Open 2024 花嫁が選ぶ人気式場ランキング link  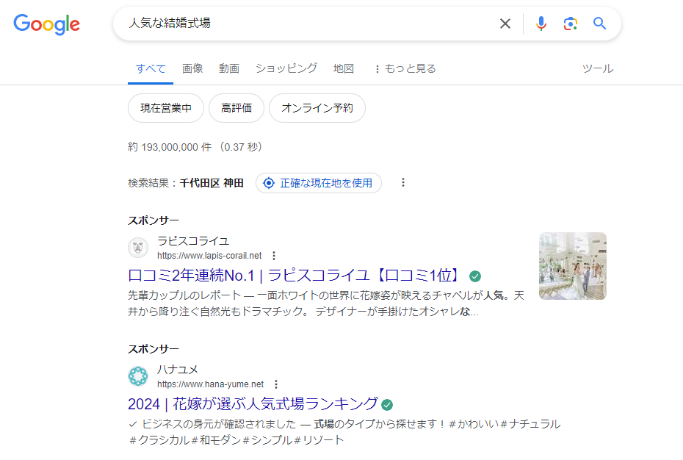(253, 404)
